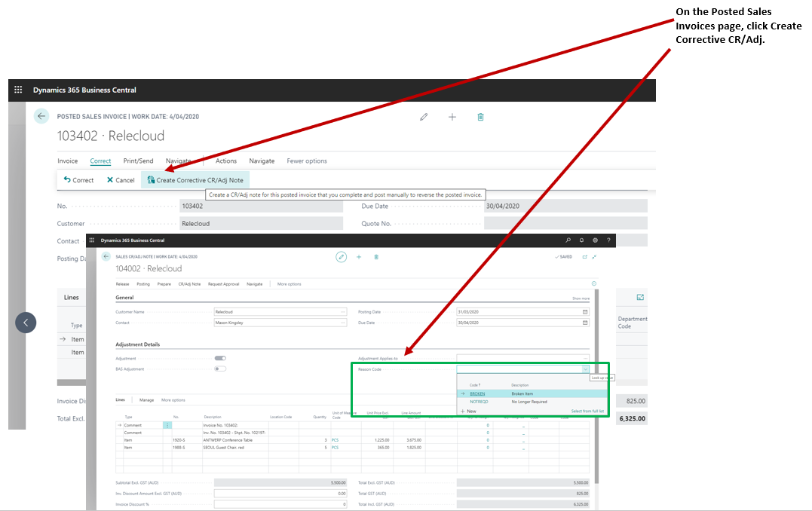Delete the posted invoice with the trash icon
The width and height of the screenshot is (812, 511).
pos(480,117)
